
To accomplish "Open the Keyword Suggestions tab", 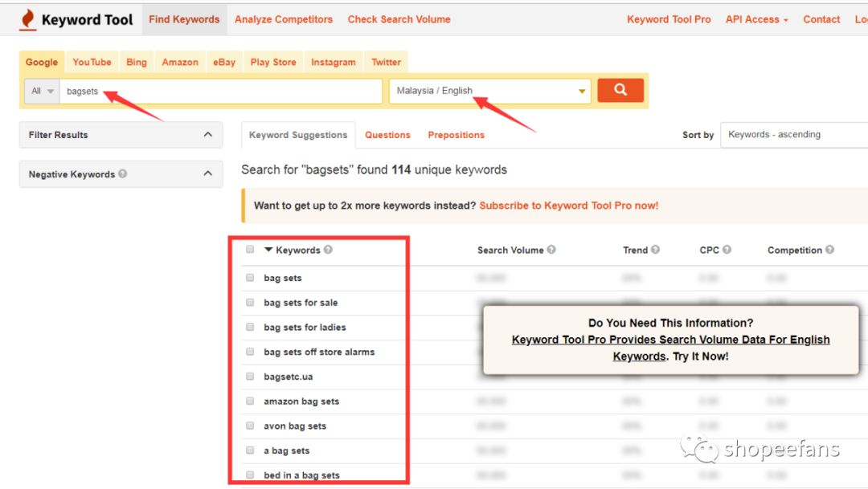I will 298,135.
